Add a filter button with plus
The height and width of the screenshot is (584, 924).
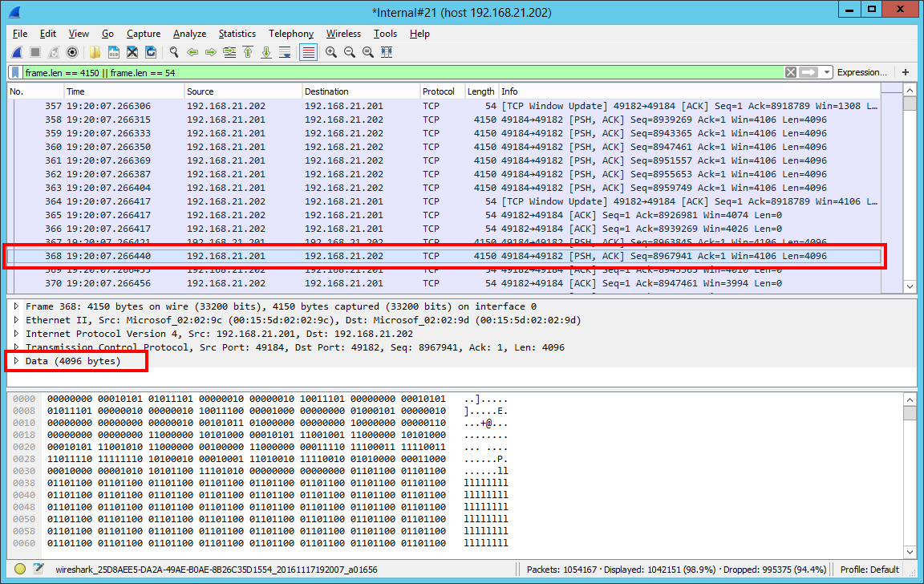(906, 72)
